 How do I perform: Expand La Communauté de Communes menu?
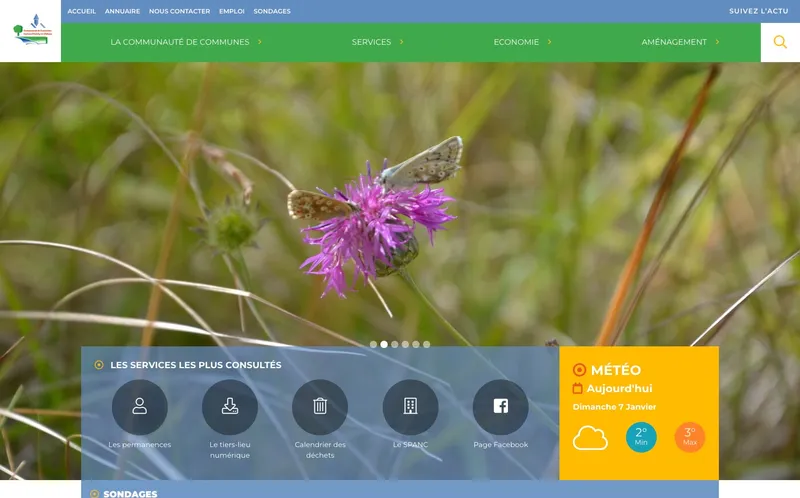186,42
